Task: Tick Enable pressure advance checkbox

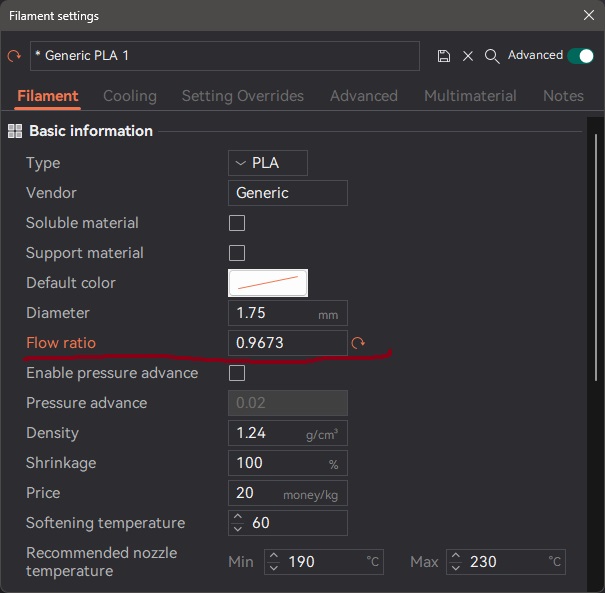Action: (x=237, y=373)
